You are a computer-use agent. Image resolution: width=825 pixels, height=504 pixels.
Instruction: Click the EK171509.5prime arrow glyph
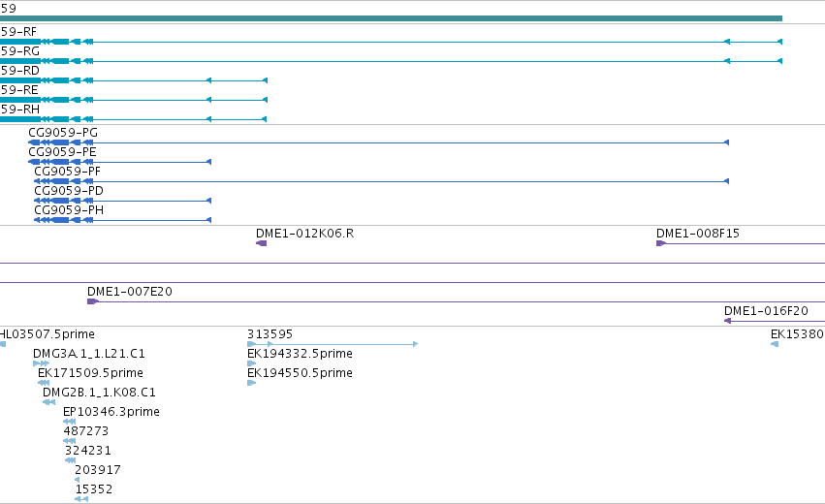[x=44, y=383]
